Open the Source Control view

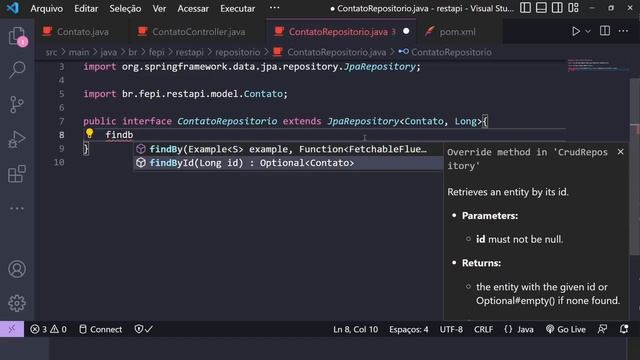coord(17,104)
